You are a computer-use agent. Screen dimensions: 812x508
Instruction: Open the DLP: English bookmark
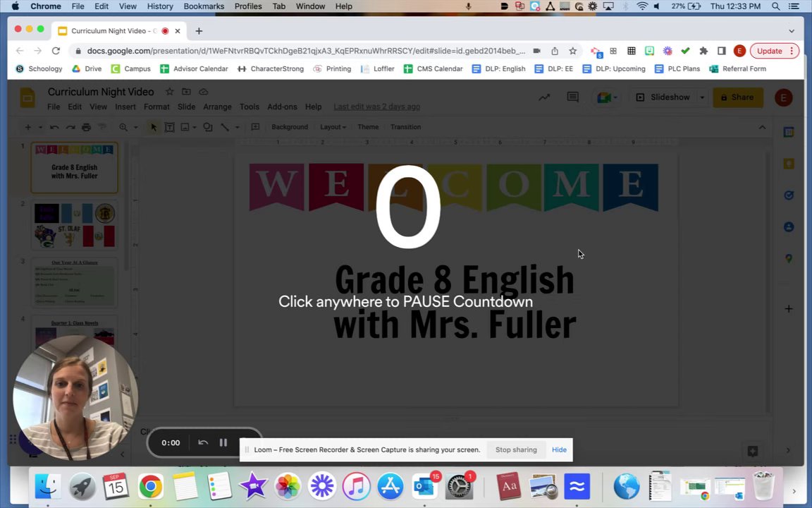pyautogui.click(x=499, y=69)
